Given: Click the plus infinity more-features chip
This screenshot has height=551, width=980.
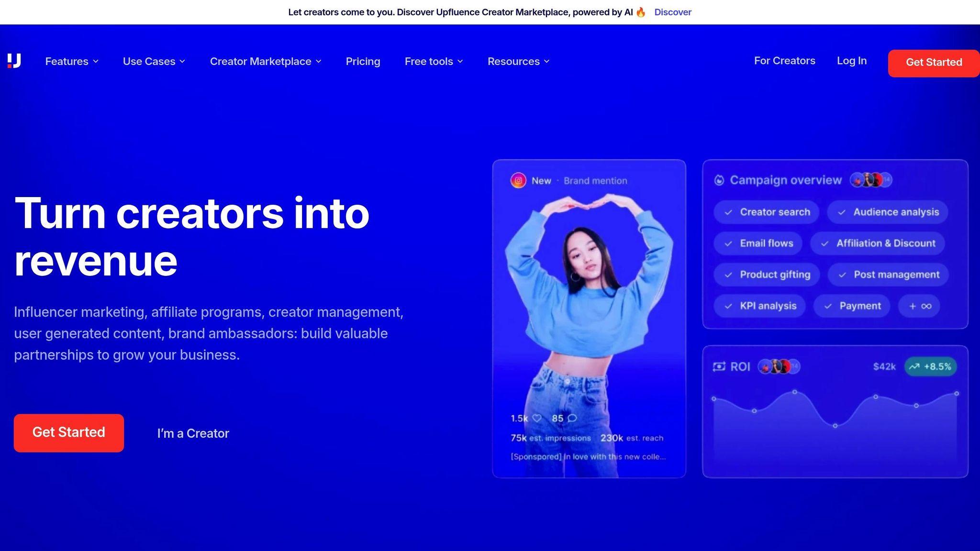Looking at the screenshot, I should click(x=919, y=306).
